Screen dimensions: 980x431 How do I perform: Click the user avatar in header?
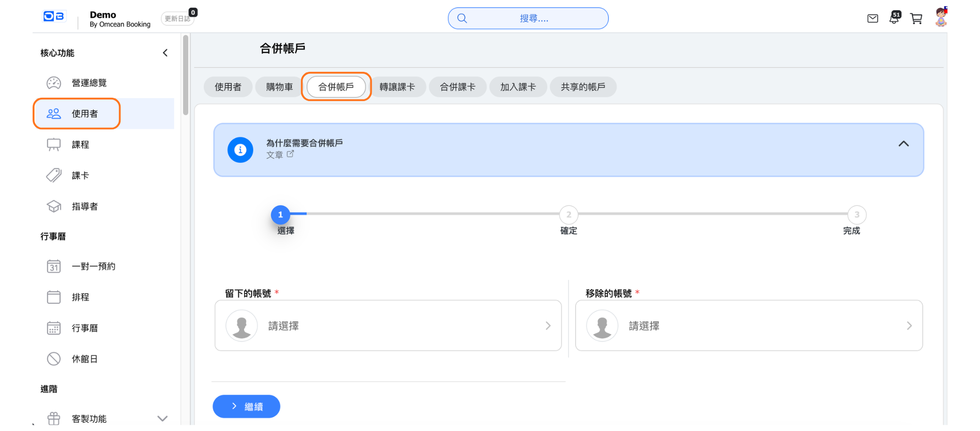(x=941, y=17)
